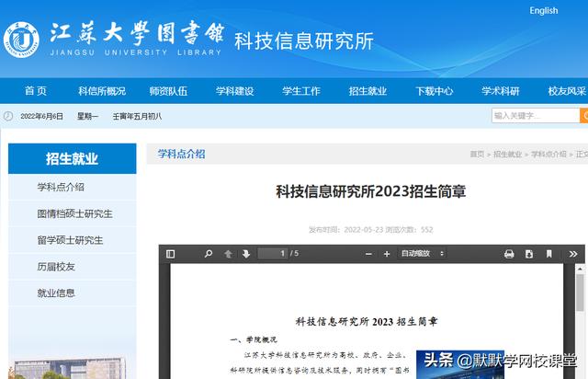The height and width of the screenshot is (379, 588).
Task: Open the 首页 navigation item
Action: click(36, 91)
